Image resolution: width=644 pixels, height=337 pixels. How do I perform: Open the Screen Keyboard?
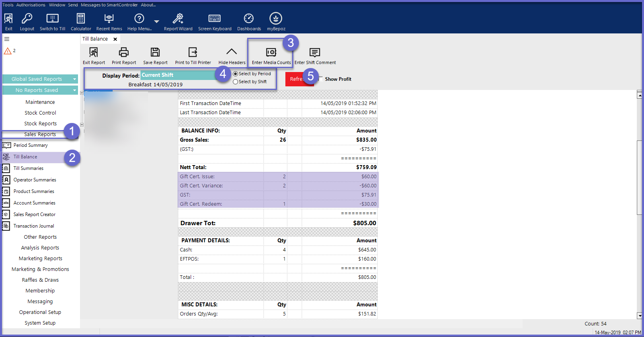point(215,19)
